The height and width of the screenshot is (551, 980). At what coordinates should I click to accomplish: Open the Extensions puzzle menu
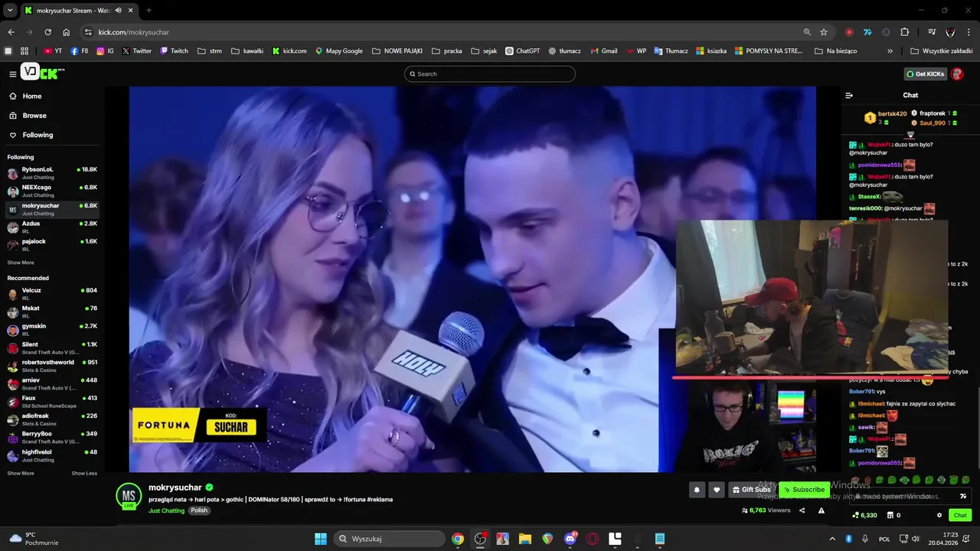[904, 32]
